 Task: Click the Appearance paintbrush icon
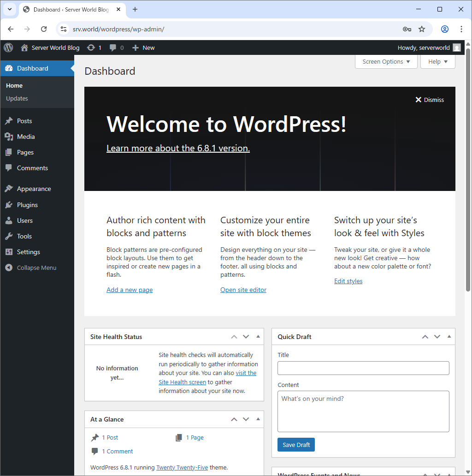(x=9, y=189)
